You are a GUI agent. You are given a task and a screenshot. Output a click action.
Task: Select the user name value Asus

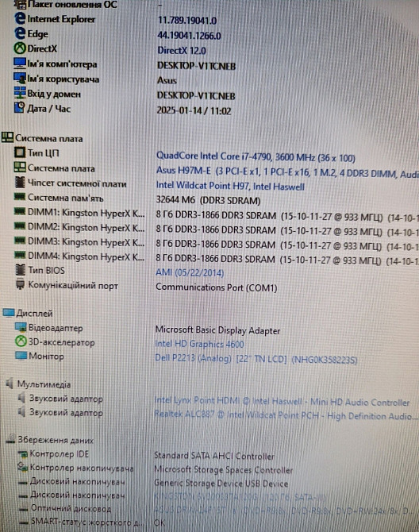[167, 80]
